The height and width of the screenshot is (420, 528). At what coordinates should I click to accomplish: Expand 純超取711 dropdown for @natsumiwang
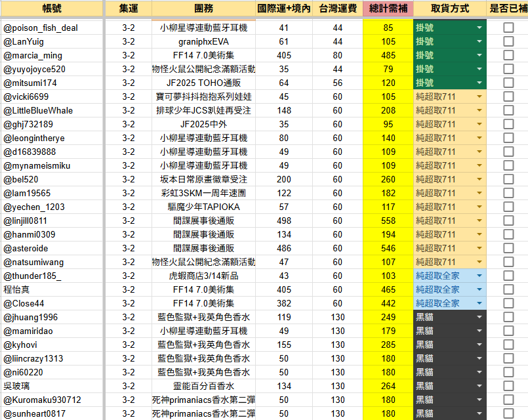point(479,262)
